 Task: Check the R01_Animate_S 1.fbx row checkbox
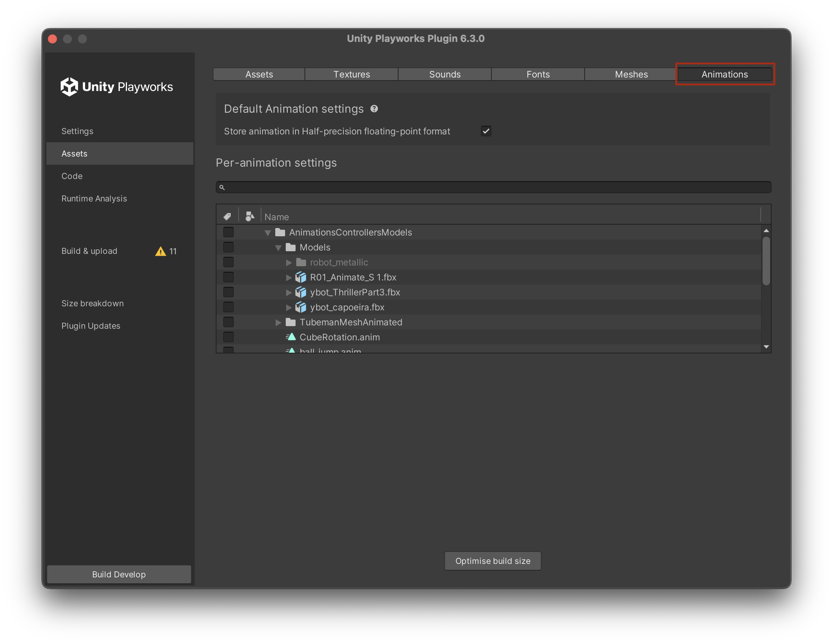228,277
